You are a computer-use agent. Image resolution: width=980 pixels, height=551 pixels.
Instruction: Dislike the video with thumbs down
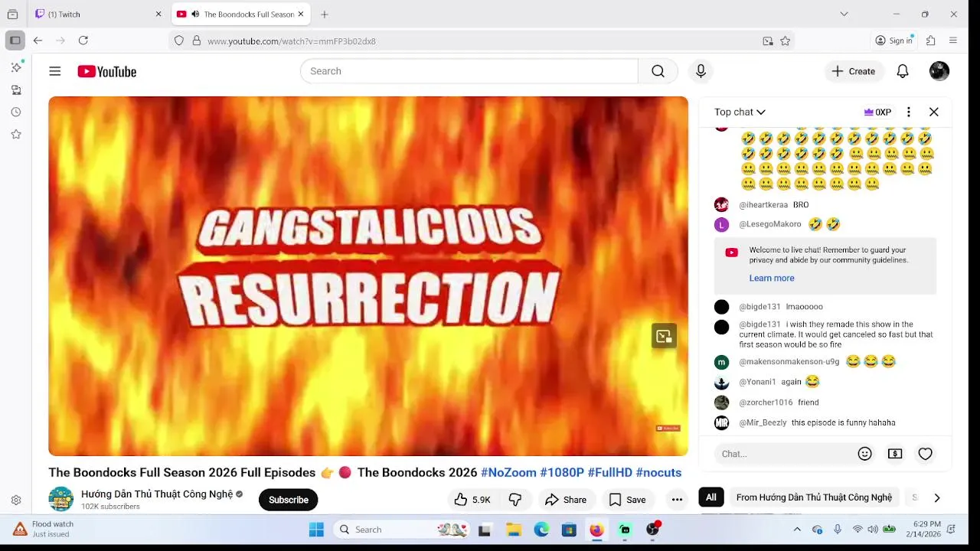coord(515,500)
